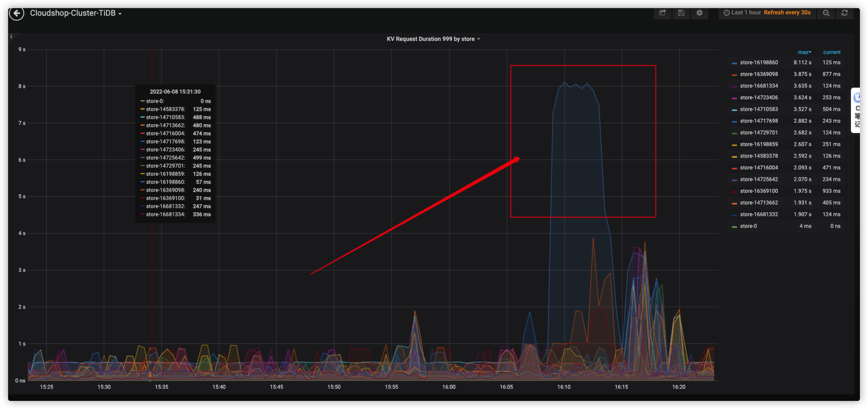
Task: Toggle series store-16198860 in legend
Action: (759, 63)
